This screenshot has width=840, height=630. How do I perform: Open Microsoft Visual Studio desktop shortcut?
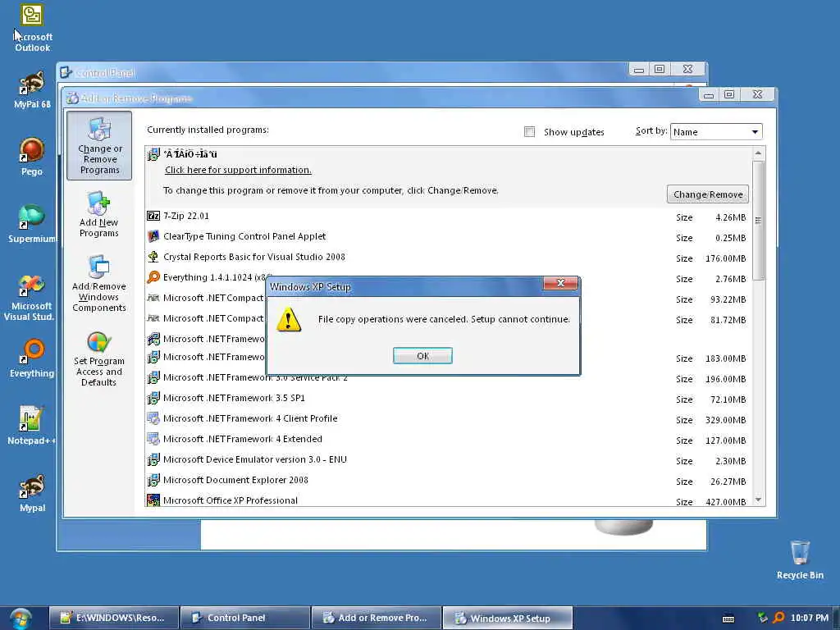pyautogui.click(x=30, y=297)
